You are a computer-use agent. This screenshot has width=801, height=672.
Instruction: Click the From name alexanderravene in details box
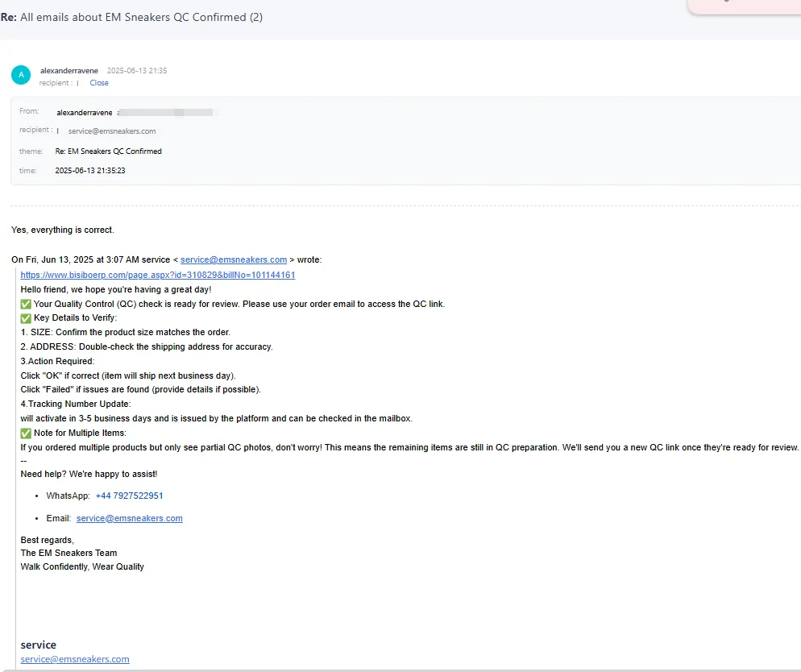(x=85, y=112)
